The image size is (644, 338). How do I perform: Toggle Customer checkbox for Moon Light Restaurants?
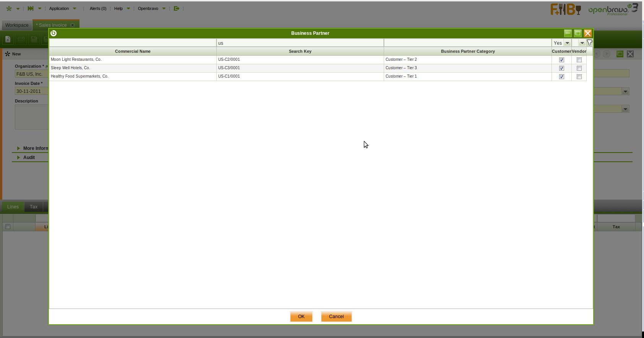coord(561,60)
